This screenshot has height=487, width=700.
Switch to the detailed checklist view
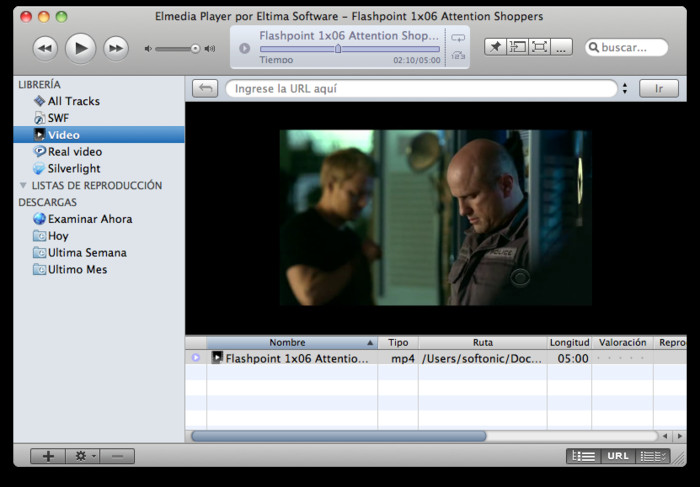pyautogui.click(x=653, y=456)
